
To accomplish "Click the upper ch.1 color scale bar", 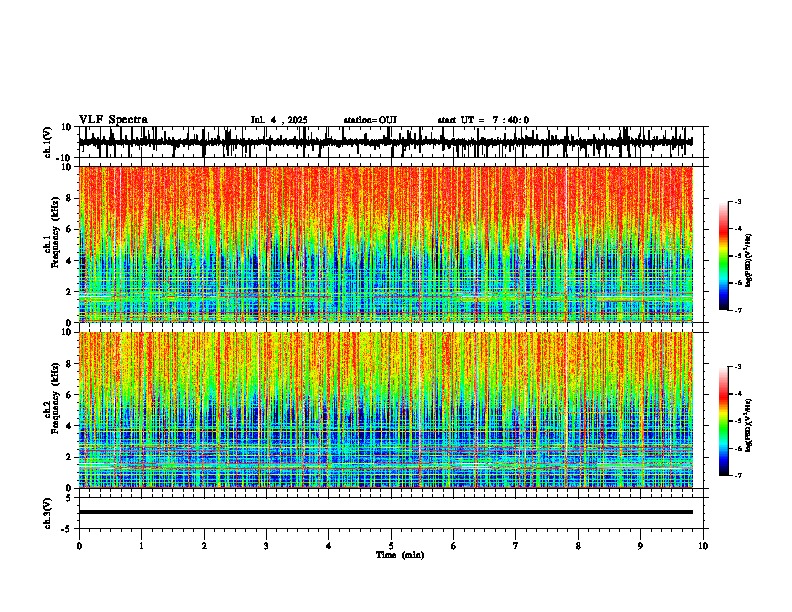I will (x=724, y=256).
